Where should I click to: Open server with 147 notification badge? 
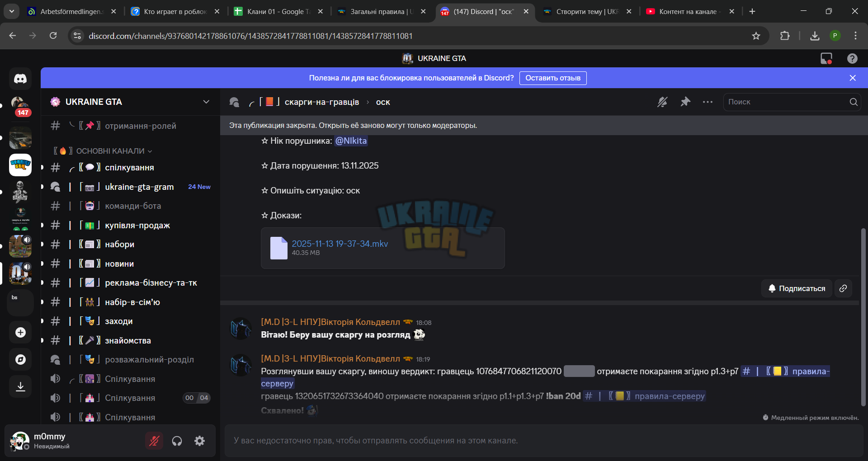point(20,106)
